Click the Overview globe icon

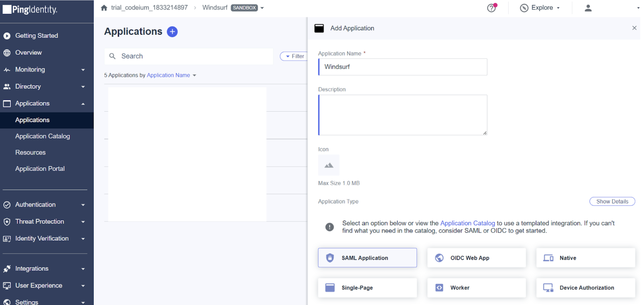(x=7, y=53)
